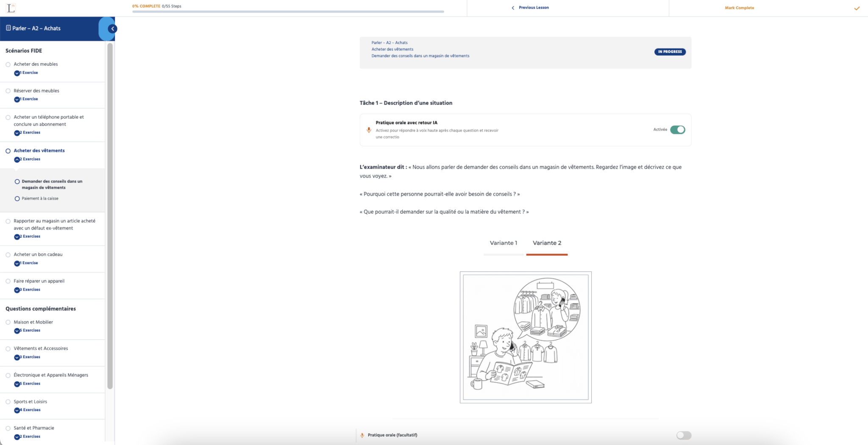The width and height of the screenshot is (868, 445).
Task: Enable the Pratique orale (facultatif) switch
Action: point(684,435)
